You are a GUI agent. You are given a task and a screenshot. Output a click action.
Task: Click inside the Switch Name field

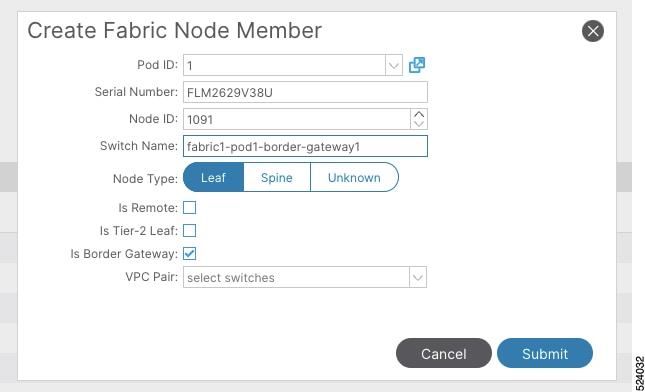pos(305,146)
